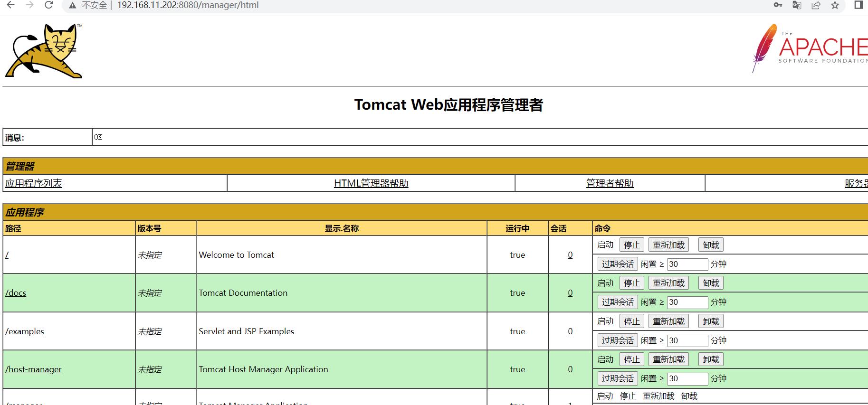
Task: Open the root / path link
Action: [x=7, y=255]
